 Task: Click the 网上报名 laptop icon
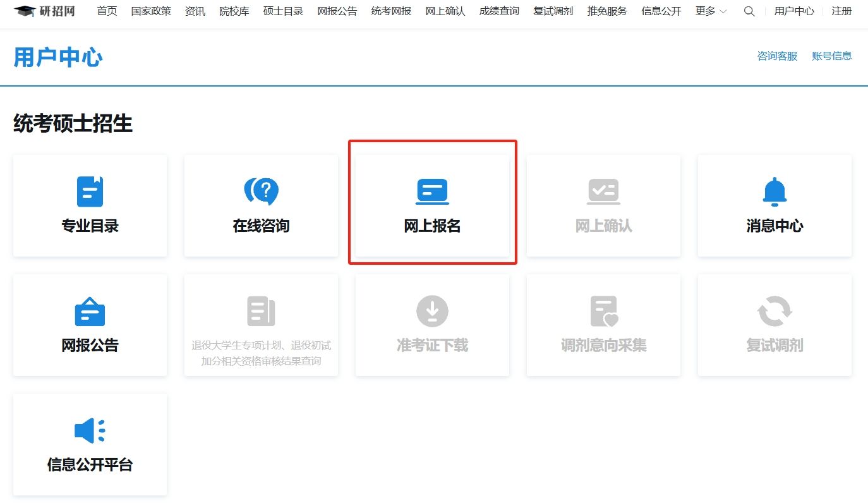coord(432,191)
